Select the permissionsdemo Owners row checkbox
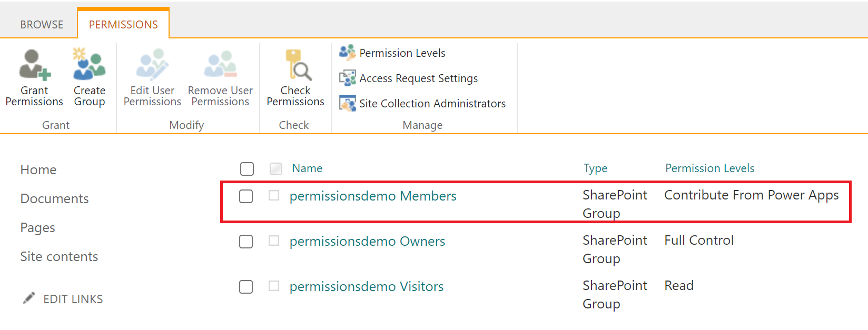The image size is (868, 330). tap(246, 242)
